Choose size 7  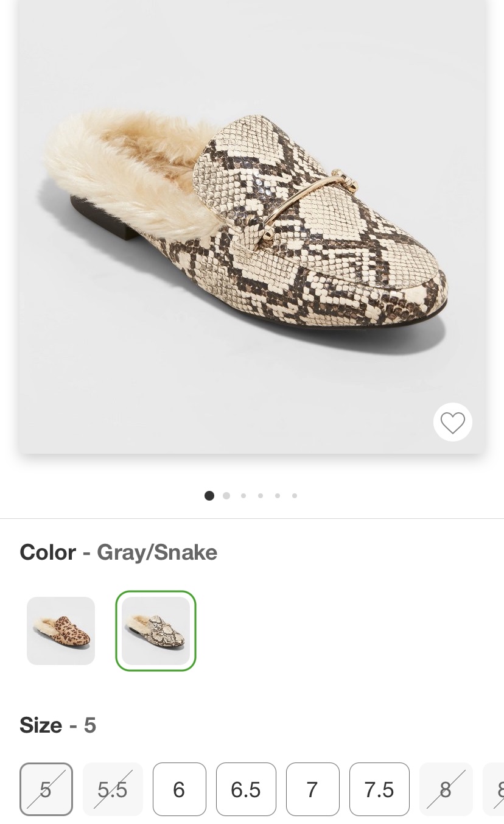click(312, 789)
